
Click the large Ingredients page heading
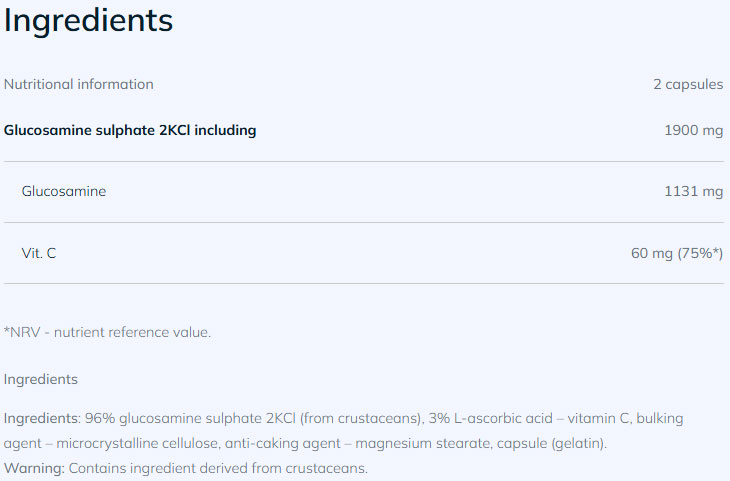[88, 21]
